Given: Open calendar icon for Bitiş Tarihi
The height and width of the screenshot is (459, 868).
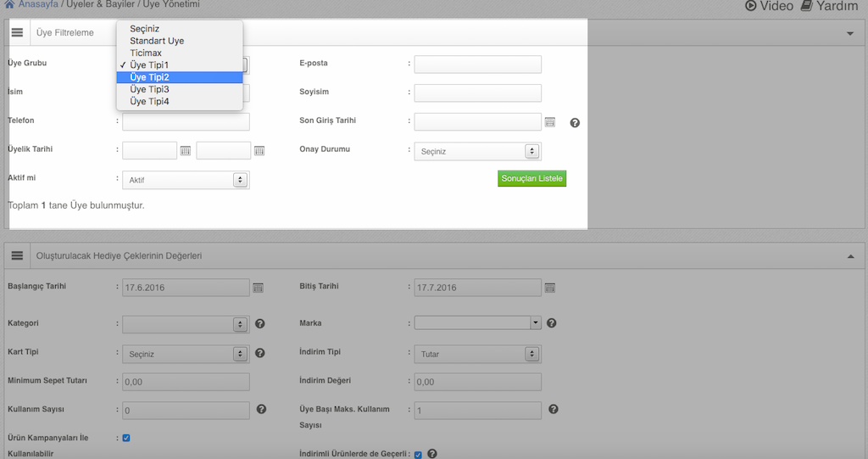Looking at the screenshot, I should (x=549, y=288).
